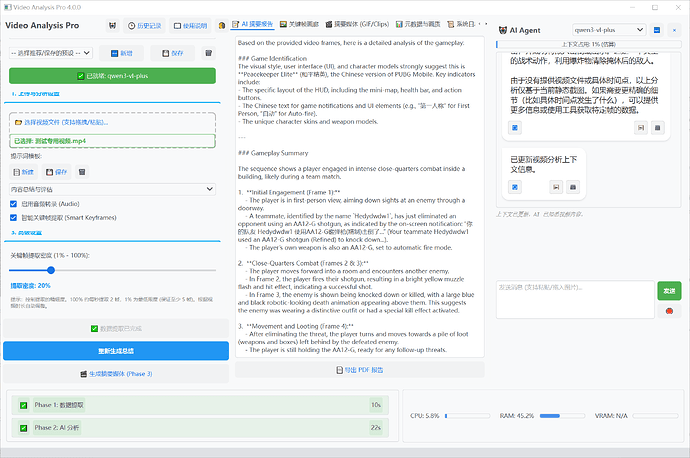
Task: Click the RAM 45.2% usage bar
Action: point(562,416)
